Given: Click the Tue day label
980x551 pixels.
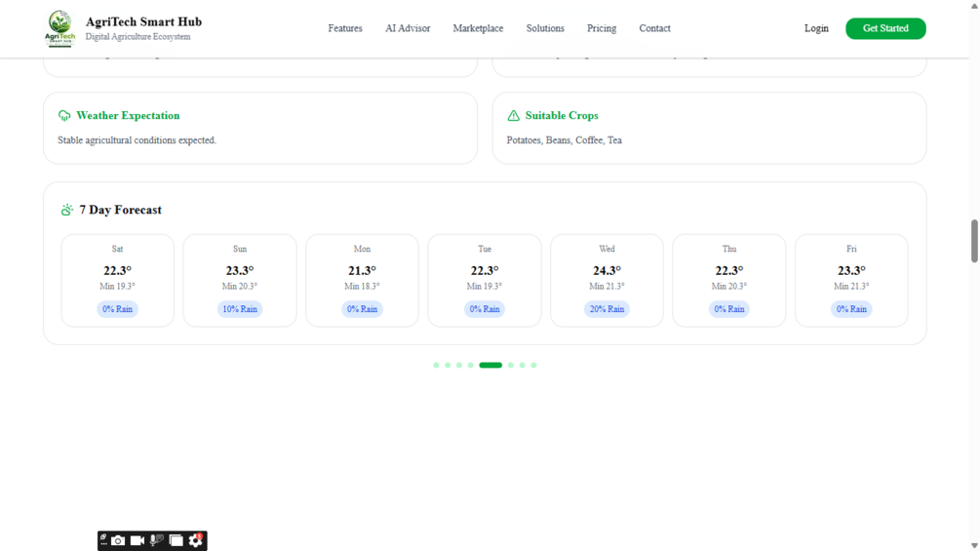Looking at the screenshot, I should click(485, 249).
